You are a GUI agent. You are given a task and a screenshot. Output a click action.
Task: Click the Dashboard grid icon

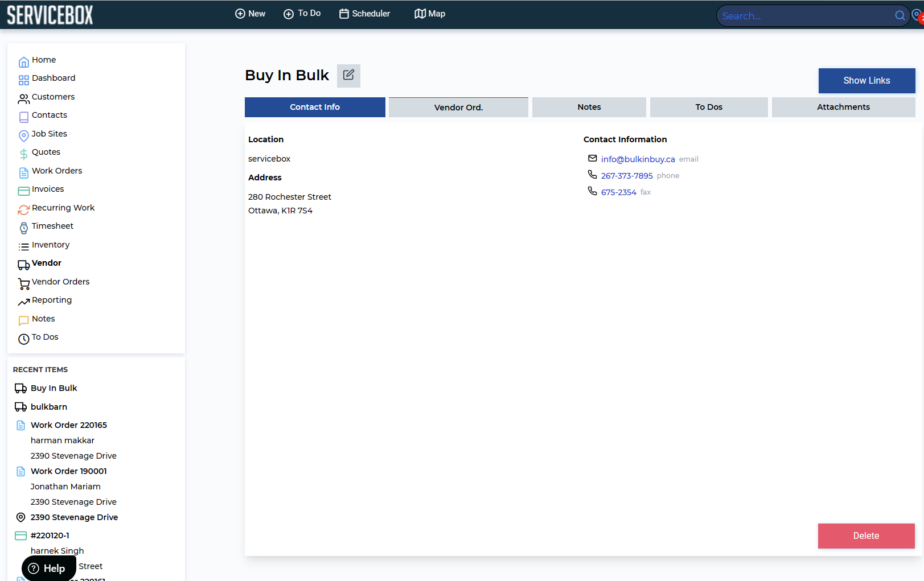(x=24, y=80)
